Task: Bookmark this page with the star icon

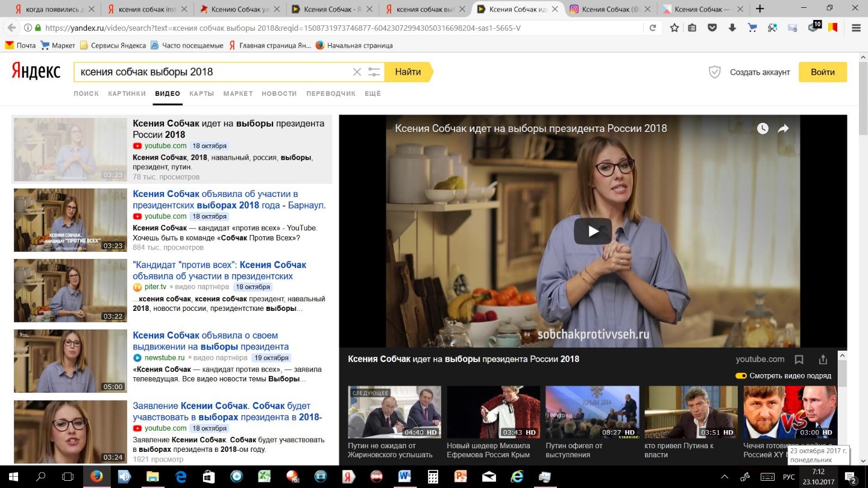Action: (675, 28)
